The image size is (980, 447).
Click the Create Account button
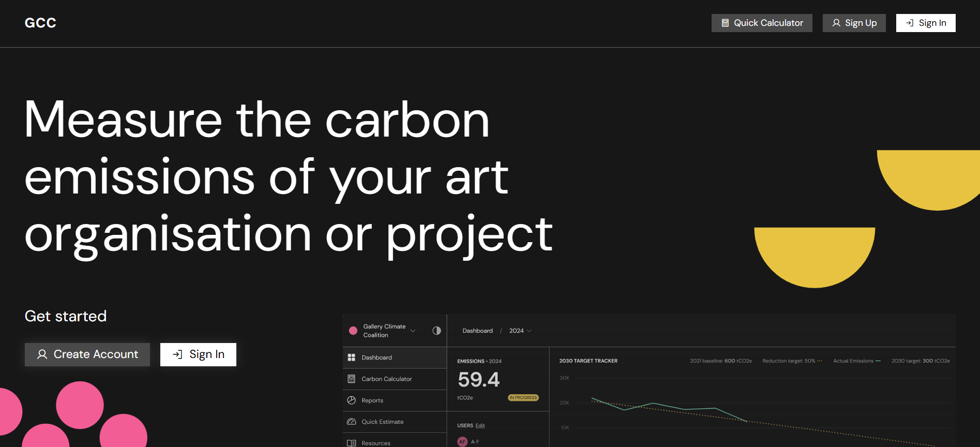[87, 354]
